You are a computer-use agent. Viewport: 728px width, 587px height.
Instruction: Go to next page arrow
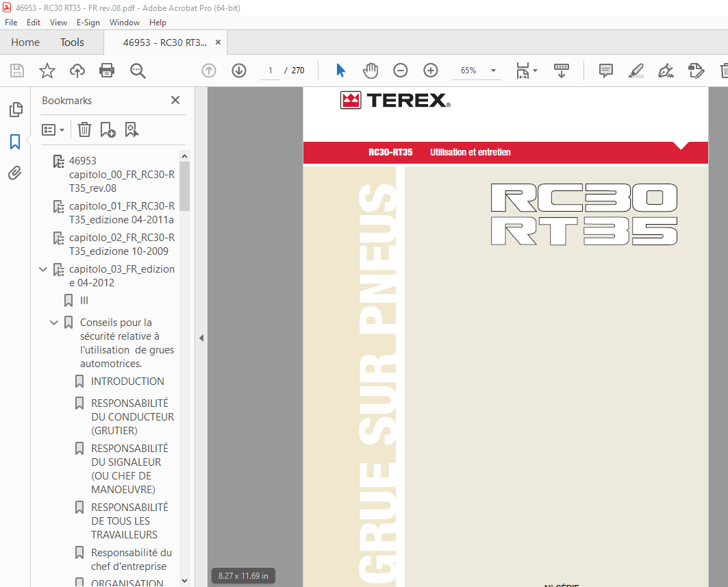239,71
